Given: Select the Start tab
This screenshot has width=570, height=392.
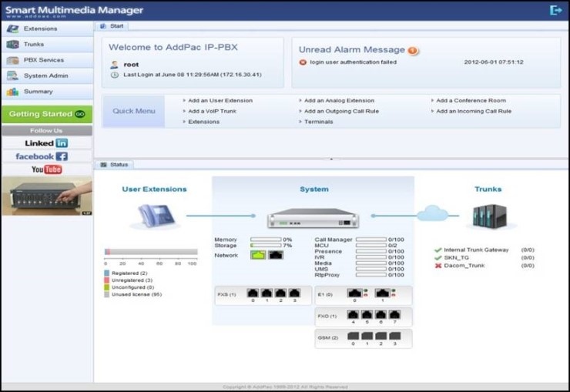Looking at the screenshot, I should click(112, 26).
